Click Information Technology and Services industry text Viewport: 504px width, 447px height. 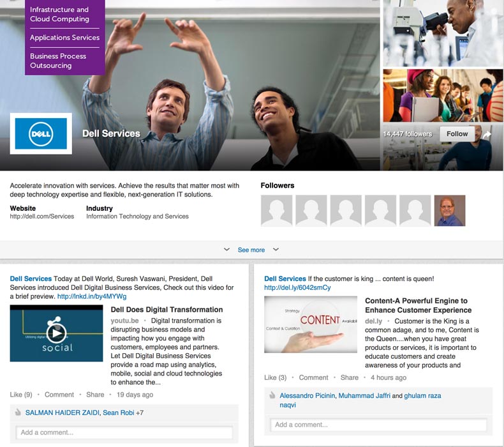click(x=137, y=216)
